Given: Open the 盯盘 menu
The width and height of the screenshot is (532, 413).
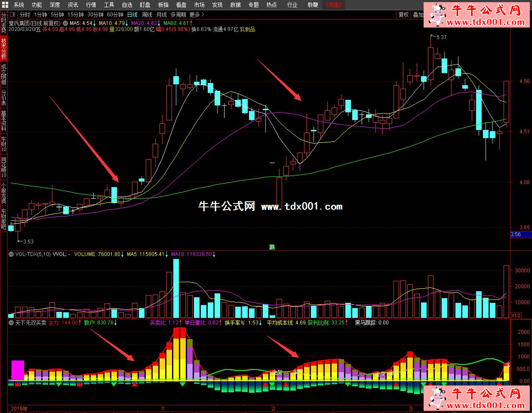Looking at the screenshot, I should coord(145,5).
